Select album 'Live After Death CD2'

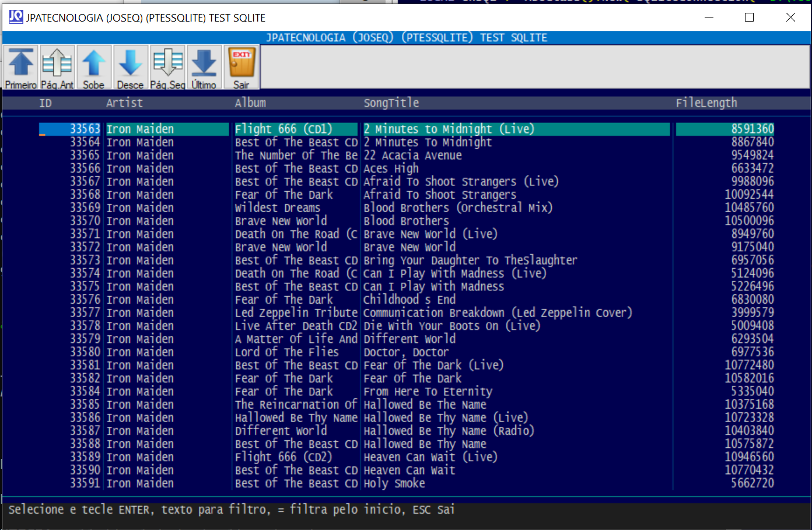[296, 326]
